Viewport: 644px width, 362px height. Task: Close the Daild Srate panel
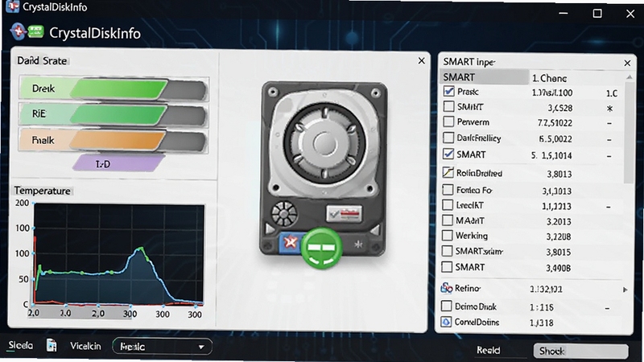point(421,61)
